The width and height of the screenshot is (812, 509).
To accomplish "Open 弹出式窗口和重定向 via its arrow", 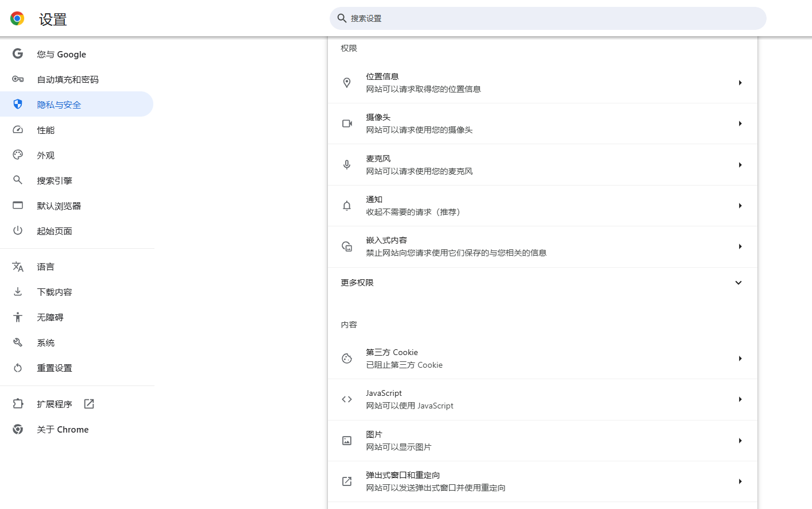I will (x=740, y=481).
